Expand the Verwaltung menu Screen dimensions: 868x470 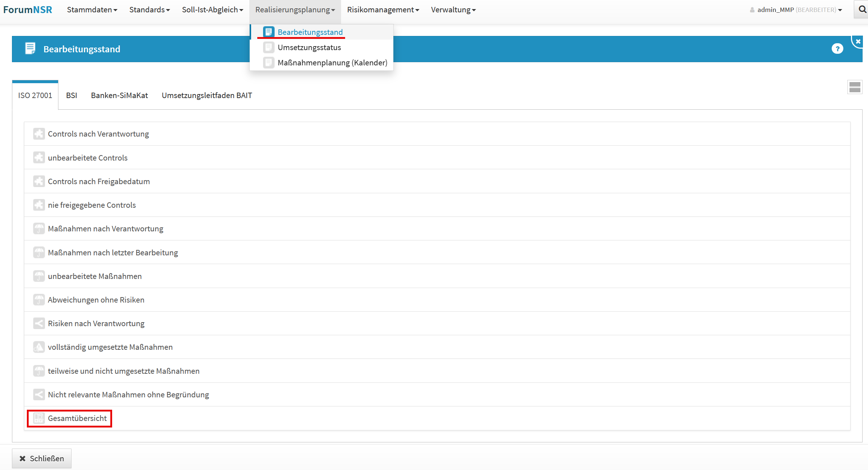pyautogui.click(x=453, y=10)
